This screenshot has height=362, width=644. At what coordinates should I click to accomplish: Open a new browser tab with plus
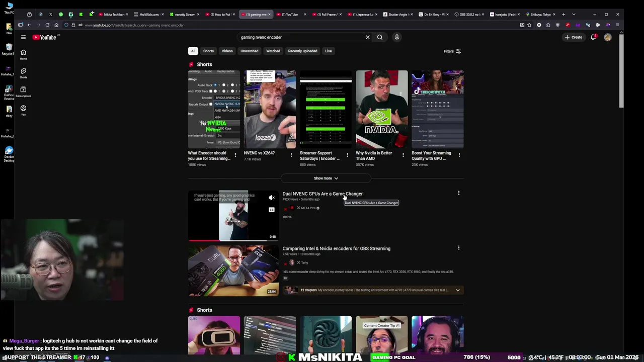pyautogui.click(x=563, y=14)
